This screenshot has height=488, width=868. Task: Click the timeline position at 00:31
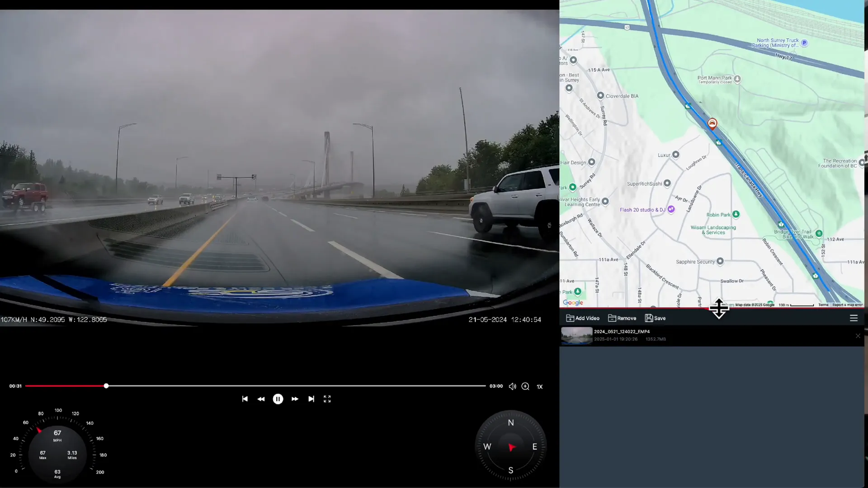(105, 386)
